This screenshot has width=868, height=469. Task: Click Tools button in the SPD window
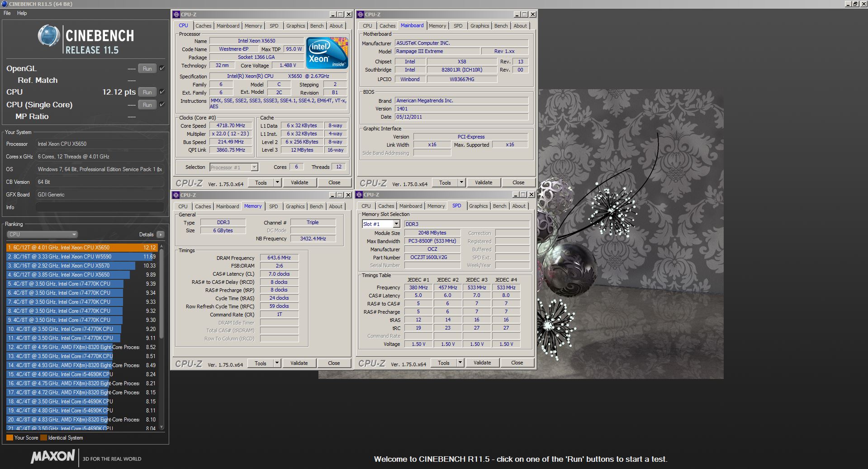coord(444,363)
